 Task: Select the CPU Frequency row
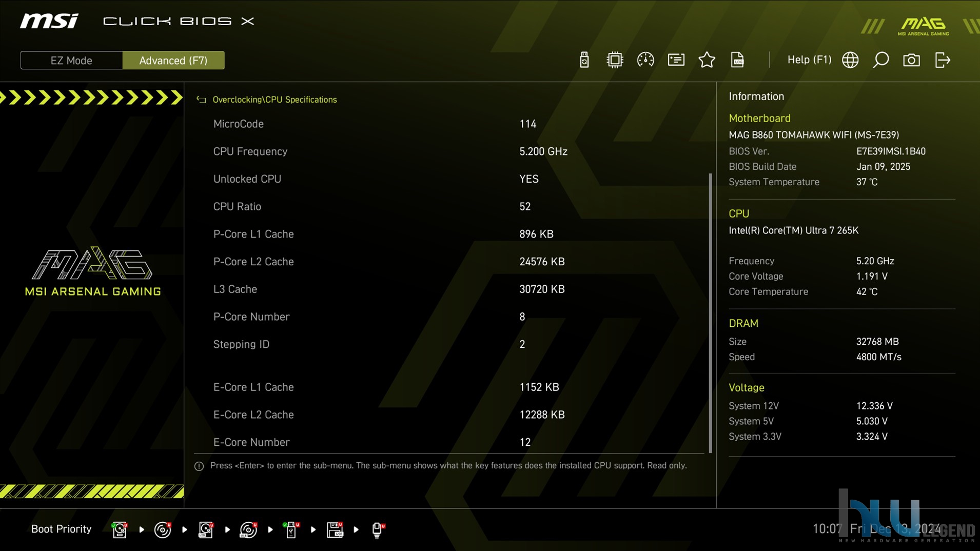pos(450,151)
